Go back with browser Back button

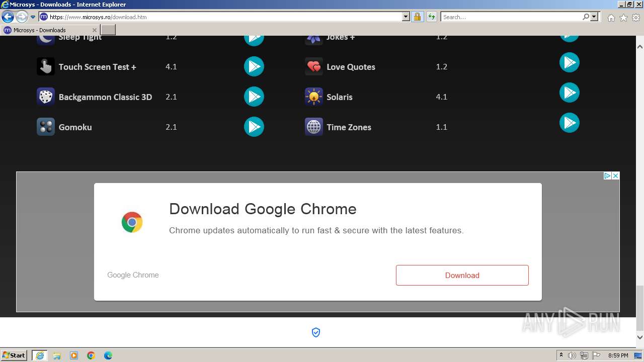(8, 17)
